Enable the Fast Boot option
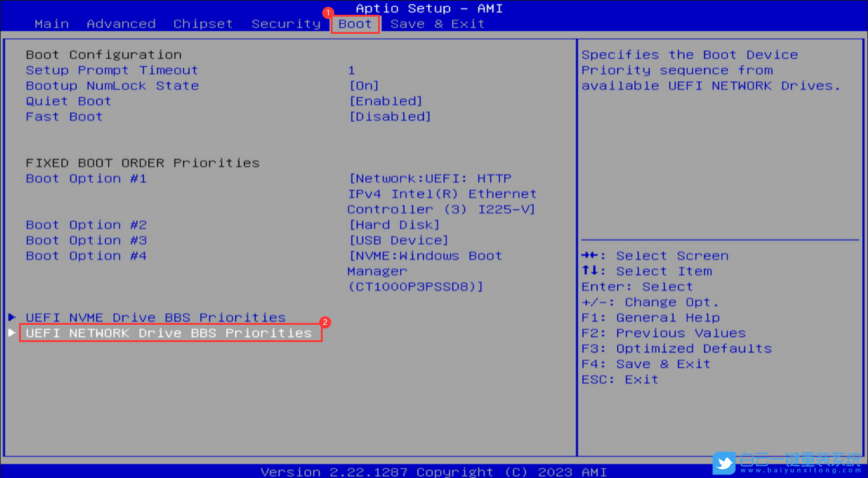868x478 pixels. point(390,116)
